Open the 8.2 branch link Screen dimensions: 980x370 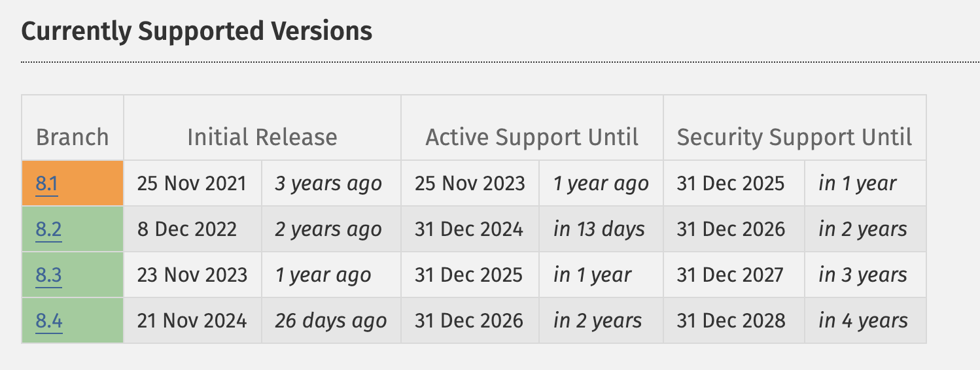[48, 229]
